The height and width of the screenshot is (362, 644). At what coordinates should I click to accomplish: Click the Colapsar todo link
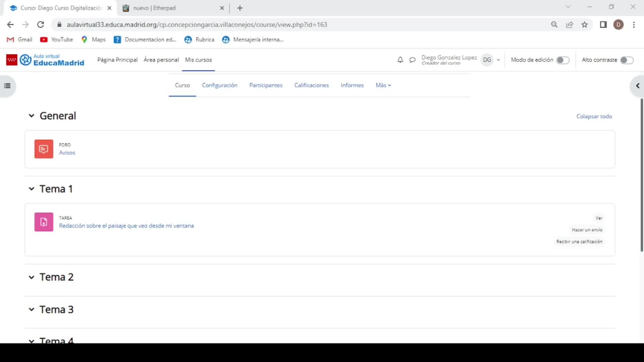click(x=594, y=116)
